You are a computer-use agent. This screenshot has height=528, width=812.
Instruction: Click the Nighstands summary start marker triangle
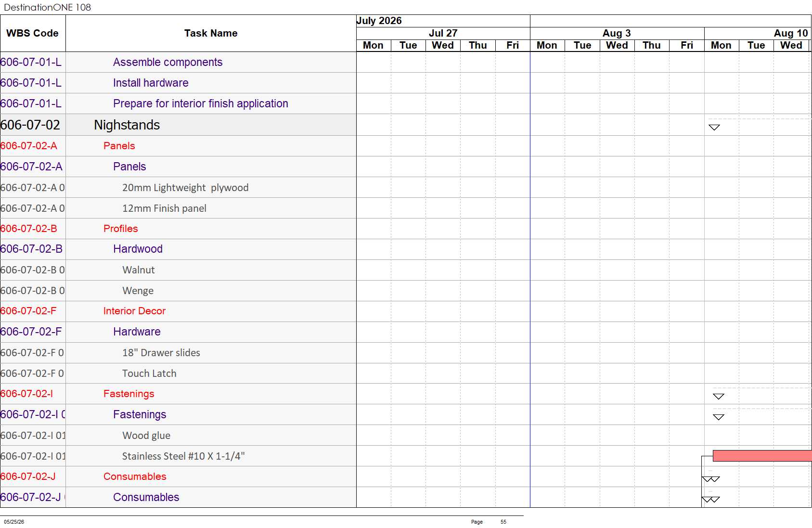(x=714, y=128)
